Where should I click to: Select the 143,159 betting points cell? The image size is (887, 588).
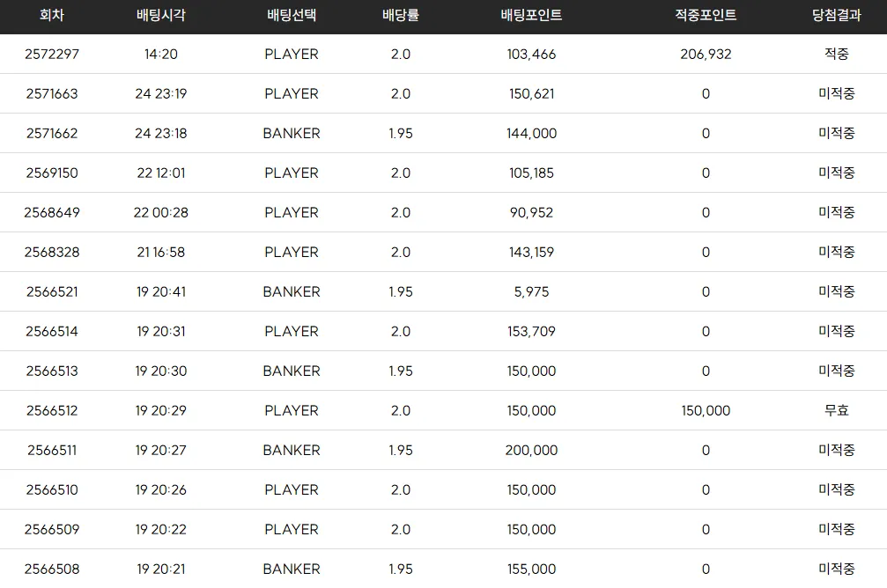click(x=531, y=252)
